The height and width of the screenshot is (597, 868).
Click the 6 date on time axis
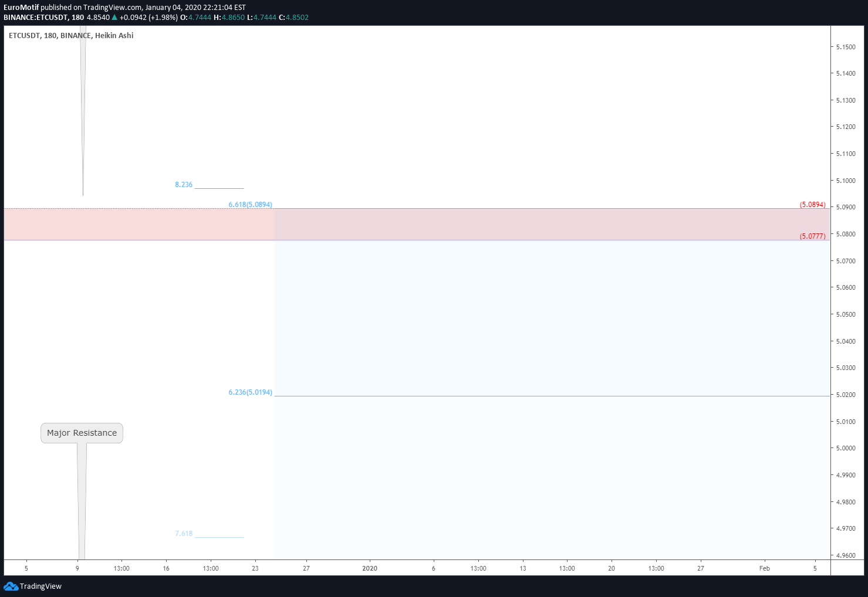coord(434,568)
